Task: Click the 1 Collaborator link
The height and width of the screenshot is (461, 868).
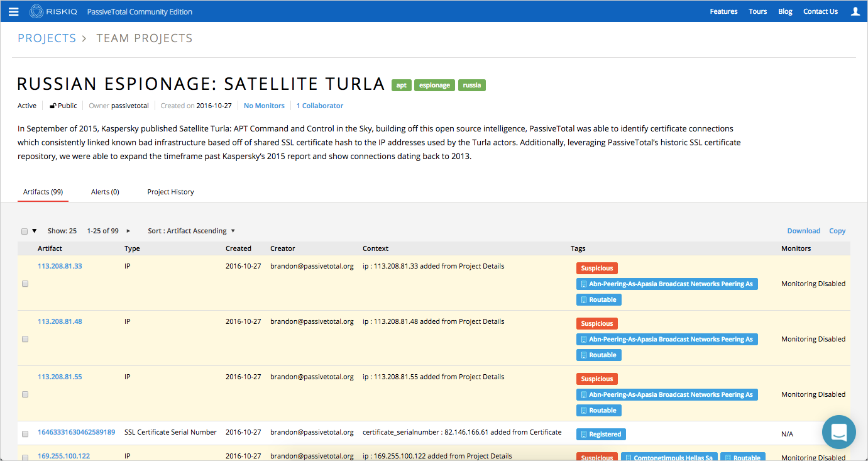Action: coord(320,106)
